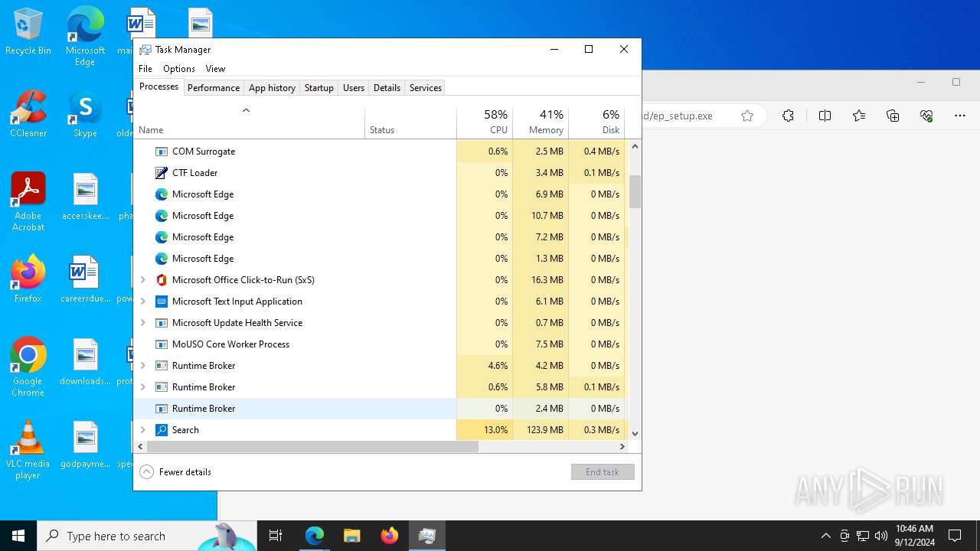
Task: Sort processes by the Disk column
Action: click(596, 122)
